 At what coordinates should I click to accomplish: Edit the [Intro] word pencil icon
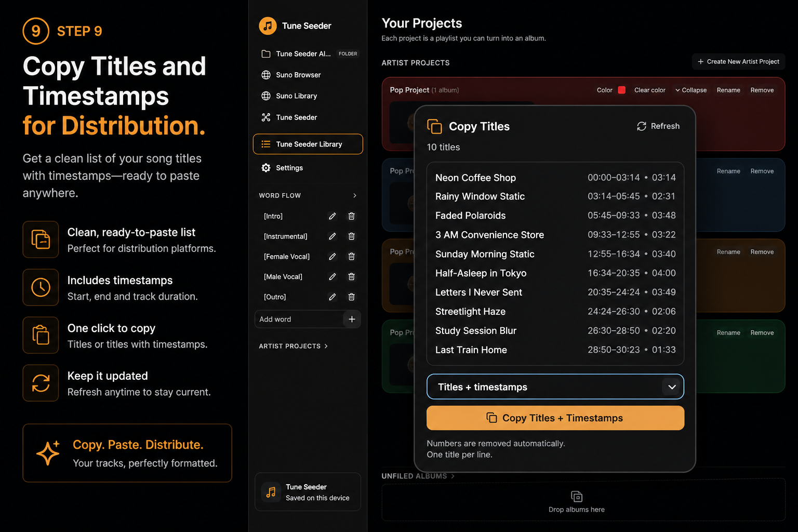coord(332,216)
